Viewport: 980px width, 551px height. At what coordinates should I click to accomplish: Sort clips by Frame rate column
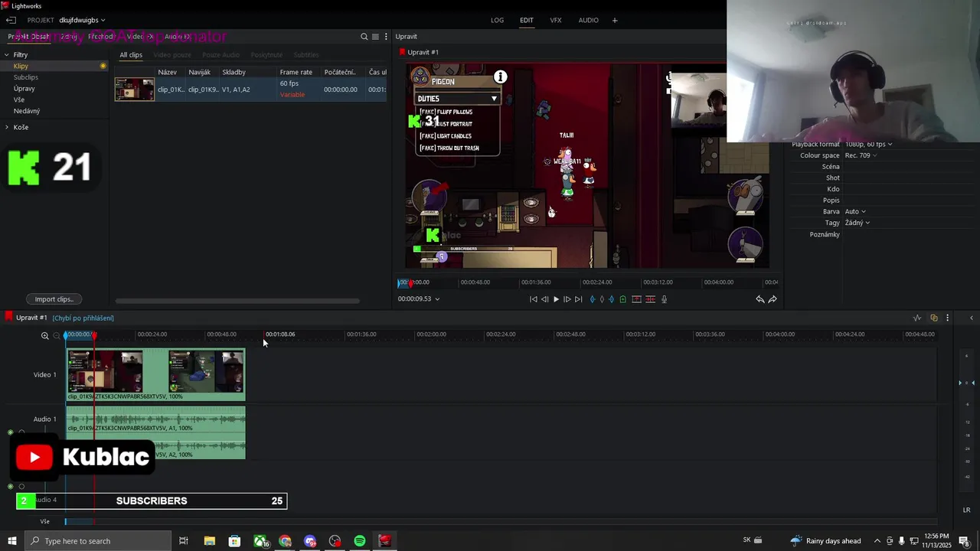pyautogui.click(x=296, y=72)
